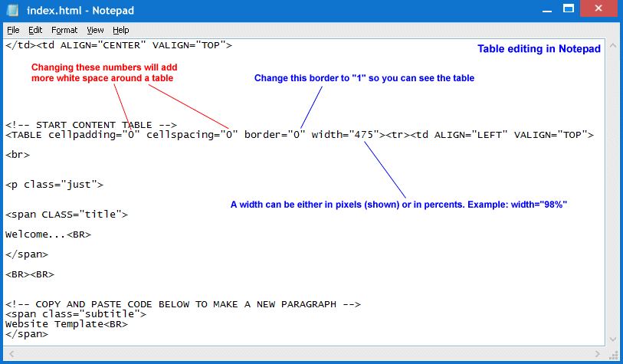Image resolution: width=623 pixels, height=364 pixels.
Task: Click the <p class="just"> line
Action: point(54,185)
